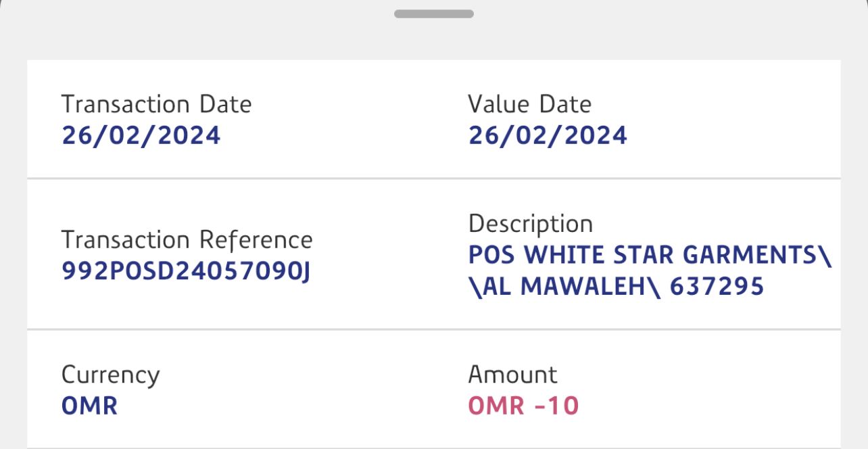Tap the Currency label
Screen dimensions: 868x449
[x=110, y=375]
